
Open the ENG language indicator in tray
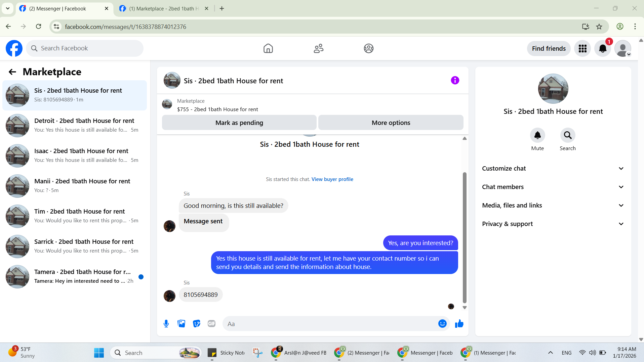pos(566,353)
